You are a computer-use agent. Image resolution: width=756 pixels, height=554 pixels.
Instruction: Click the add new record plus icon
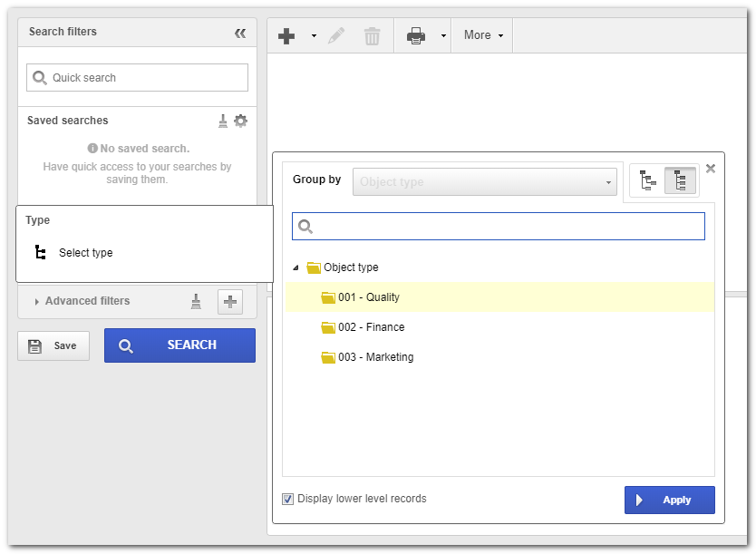[x=286, y=35]
